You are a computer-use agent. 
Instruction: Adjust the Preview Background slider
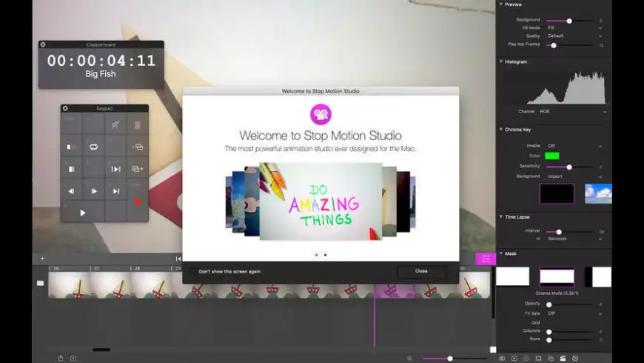click(x=569, y=21)
